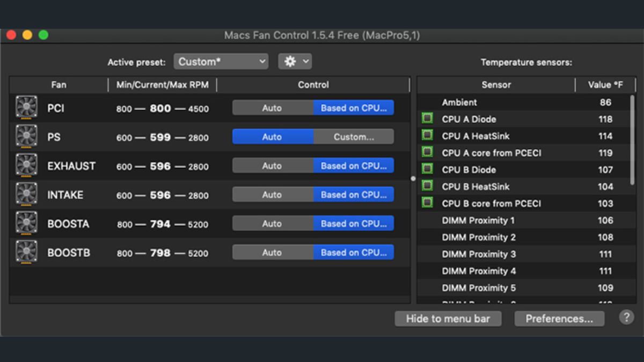Click the Control column header
This screenshot has height=362, width=644.
point(313,85)
